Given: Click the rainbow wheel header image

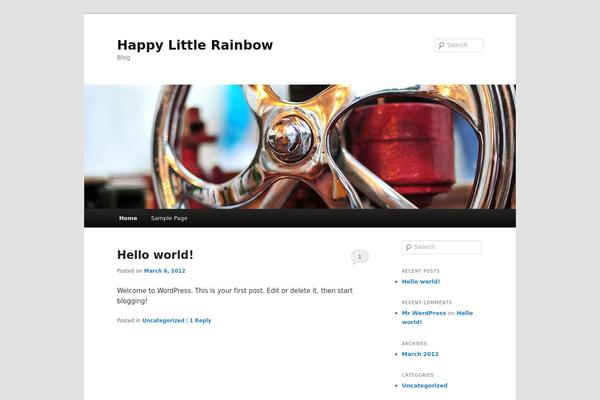Looking at the screenshot, I should click(300, 147).
